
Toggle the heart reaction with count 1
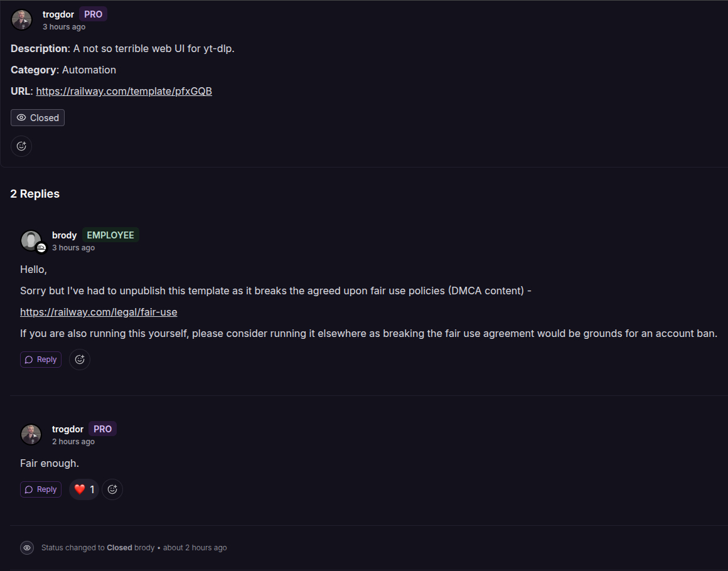84,489
